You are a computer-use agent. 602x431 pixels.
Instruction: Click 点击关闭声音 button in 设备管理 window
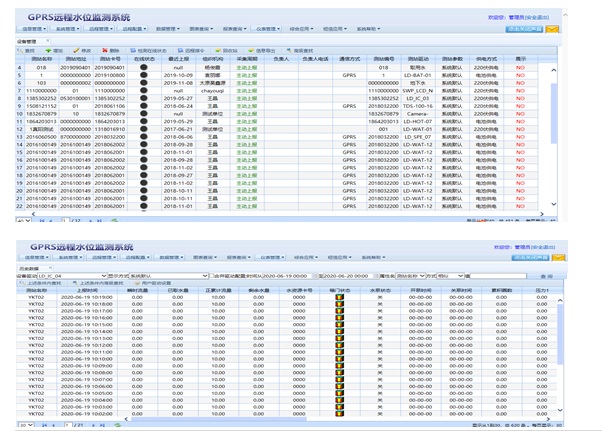(x=524, y=29)
